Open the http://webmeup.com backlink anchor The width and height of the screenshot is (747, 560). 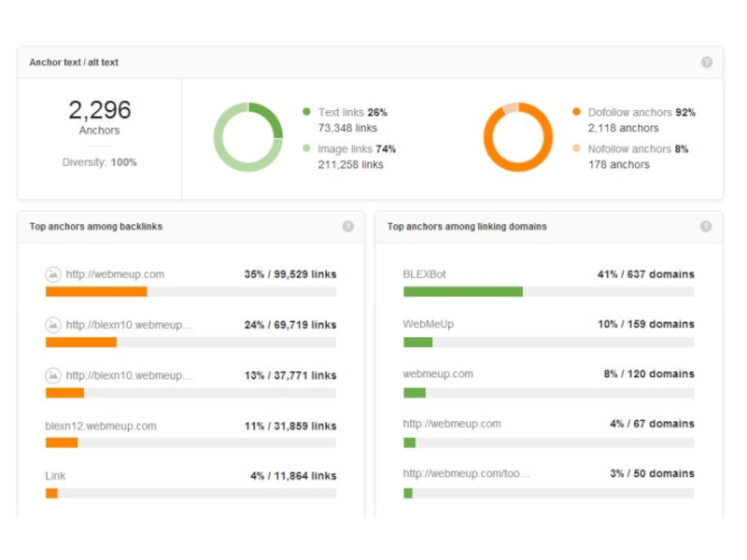(x=115, y=274)
